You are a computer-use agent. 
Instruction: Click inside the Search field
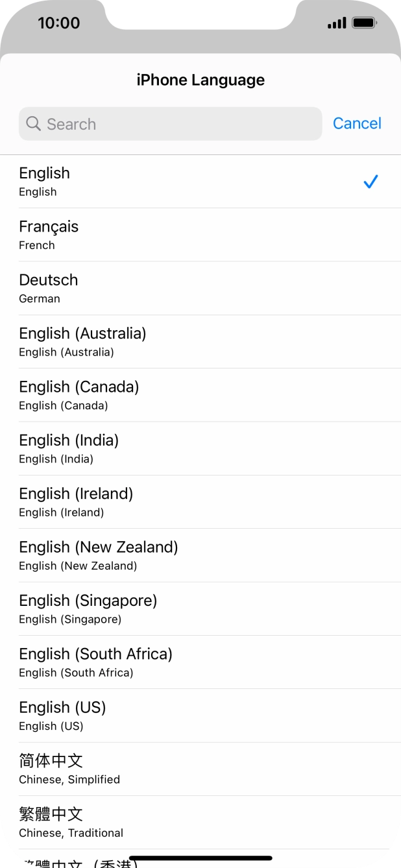coord(169,123)
